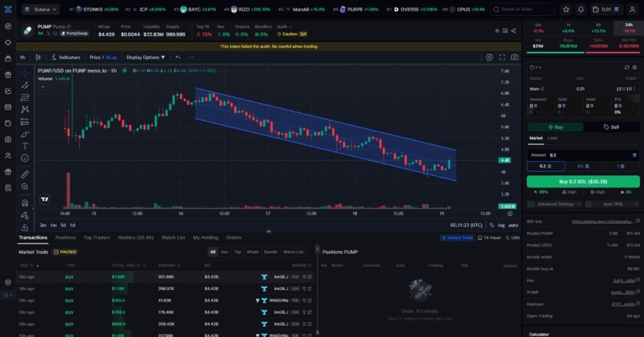This screenshot has width=644, height=337.
Task: Expand the Display Options dropdown
Action: (145, 57)
